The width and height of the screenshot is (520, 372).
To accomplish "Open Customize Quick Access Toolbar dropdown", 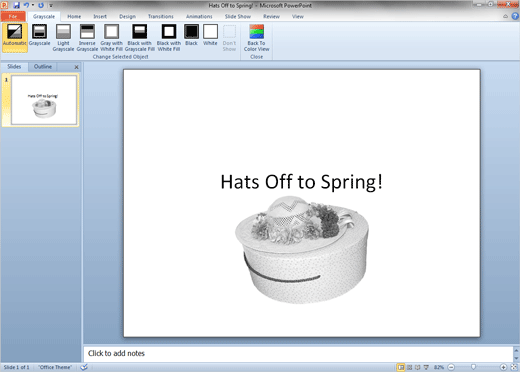I will click(x=51, y=5).
